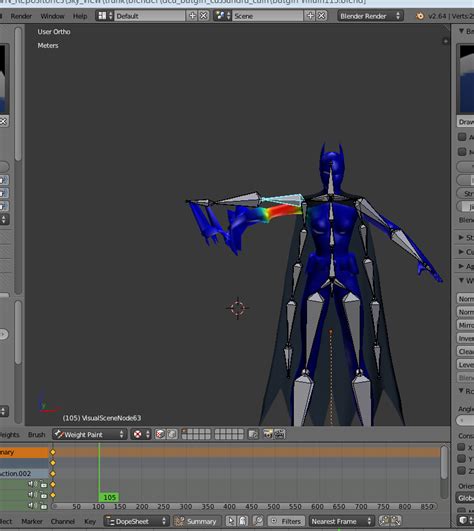Expand the Stroke panel triangle

pyautogui.click(x=461, y=237)
